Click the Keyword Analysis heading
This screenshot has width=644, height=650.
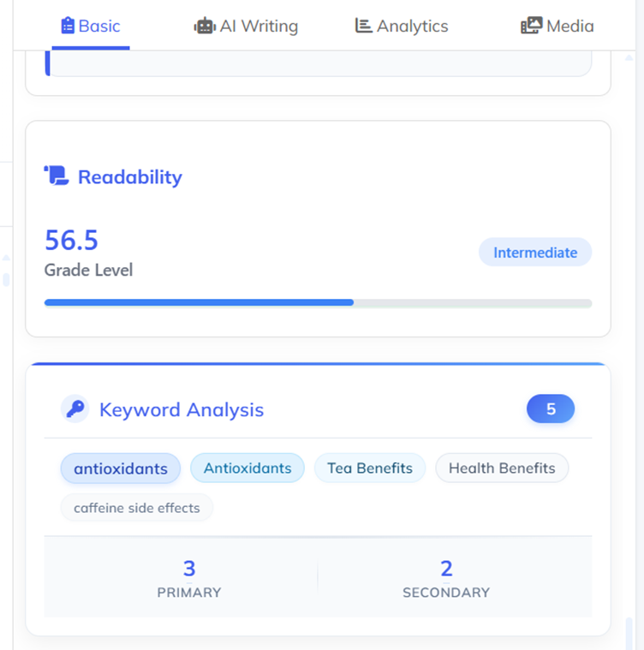click(182, 409)
